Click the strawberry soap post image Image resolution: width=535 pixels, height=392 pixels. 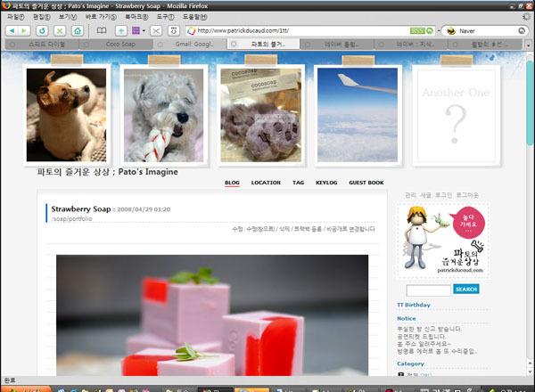pos(212,315)
